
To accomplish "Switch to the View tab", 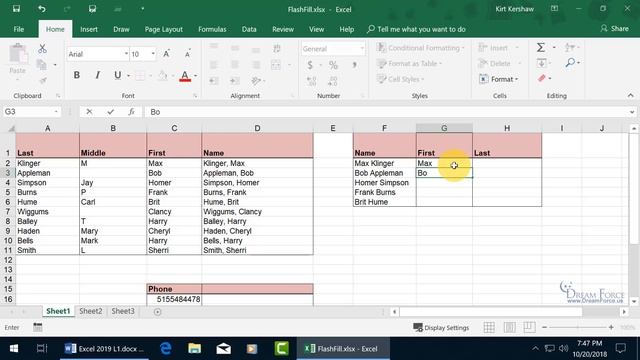I will [x=316, y=29].
